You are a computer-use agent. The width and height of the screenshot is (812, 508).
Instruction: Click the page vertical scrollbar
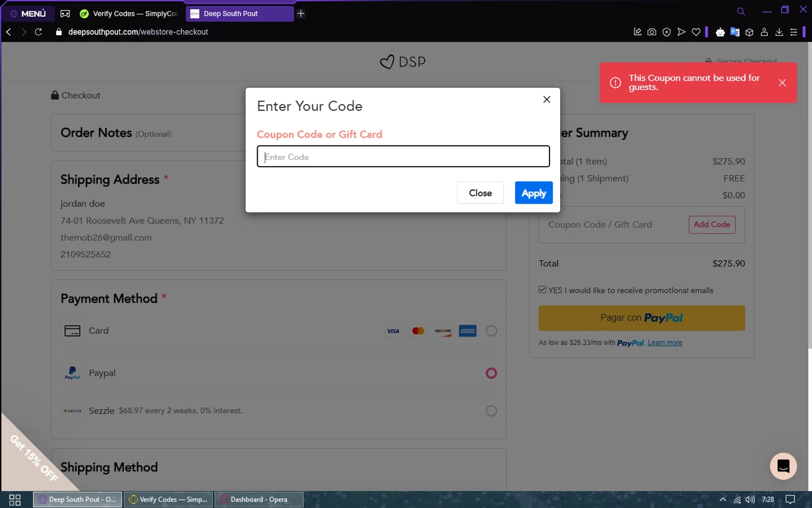809,195
